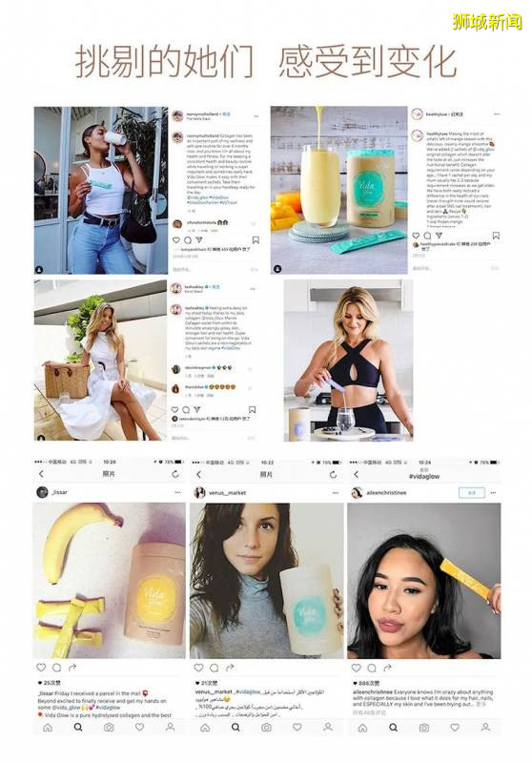Tap the search icon below the _lissar post
532x763 pixels.
78,728
